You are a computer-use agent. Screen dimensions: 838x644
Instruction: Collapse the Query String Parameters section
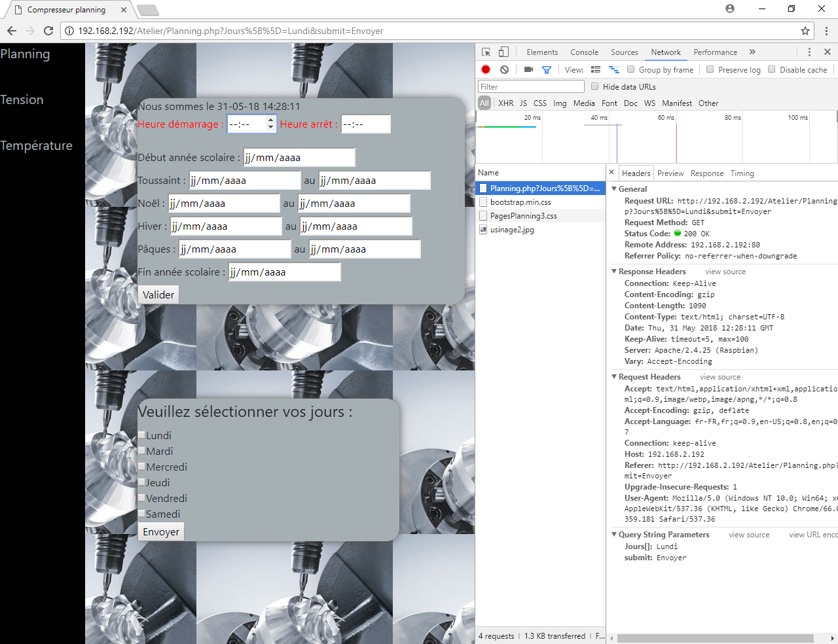coord(614,535)
